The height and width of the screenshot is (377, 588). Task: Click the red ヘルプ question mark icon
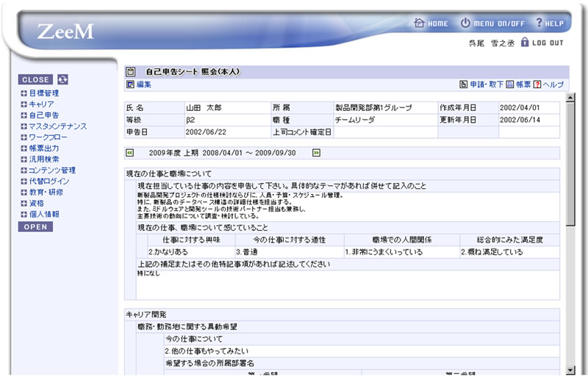(x=537, y=85)
